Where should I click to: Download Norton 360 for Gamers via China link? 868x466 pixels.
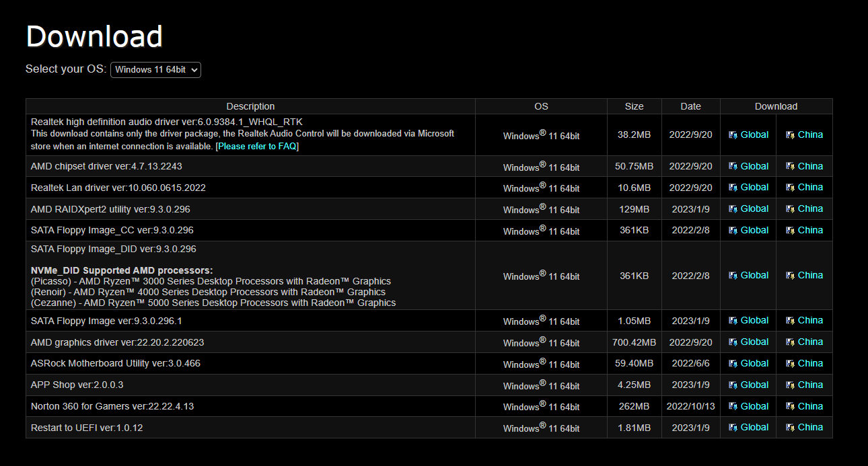coord(810,406)
